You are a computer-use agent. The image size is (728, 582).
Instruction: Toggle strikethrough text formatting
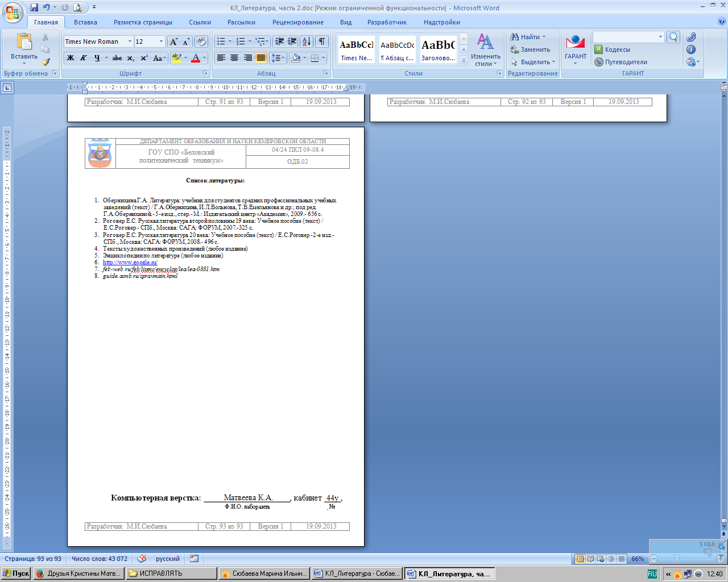coord(117,58)
